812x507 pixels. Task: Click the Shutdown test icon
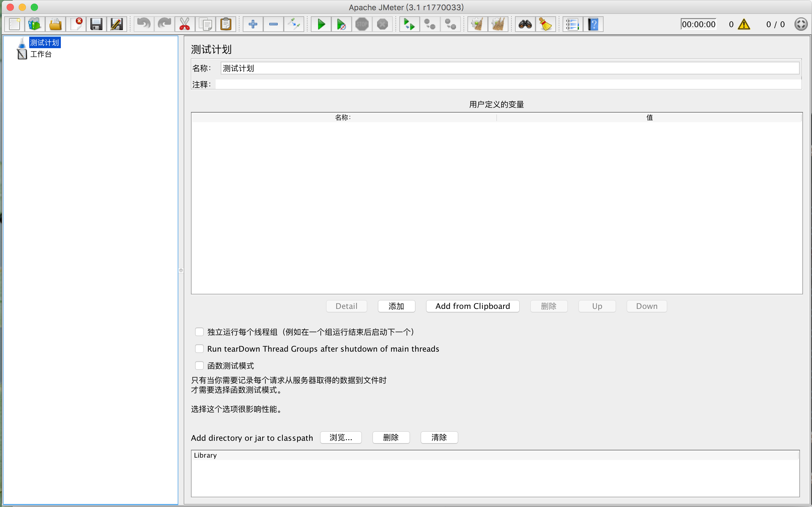[382, 24]
